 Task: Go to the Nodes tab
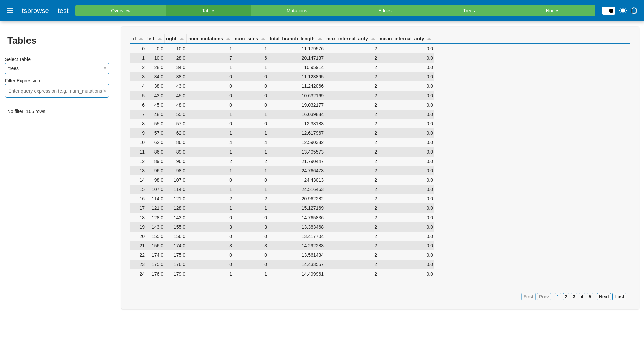(552, 11)
